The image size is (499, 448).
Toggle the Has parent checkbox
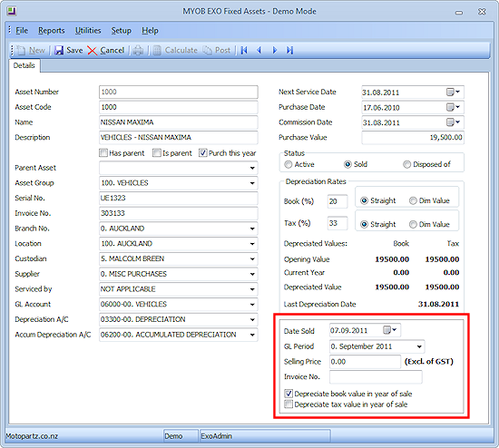pyautogui.click(x=103, y=153)
